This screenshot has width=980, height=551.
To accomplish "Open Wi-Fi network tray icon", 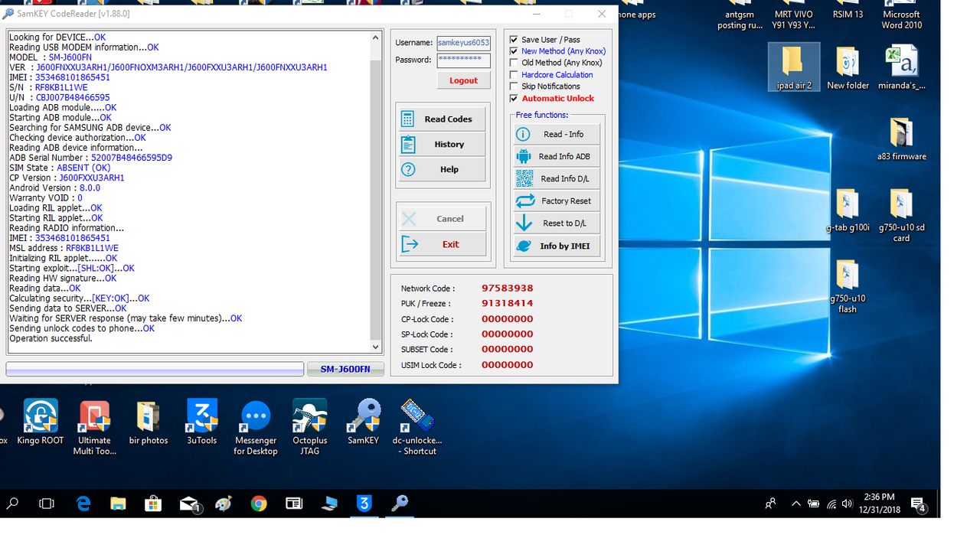I will pyautogui.click(x=831, y=504).
